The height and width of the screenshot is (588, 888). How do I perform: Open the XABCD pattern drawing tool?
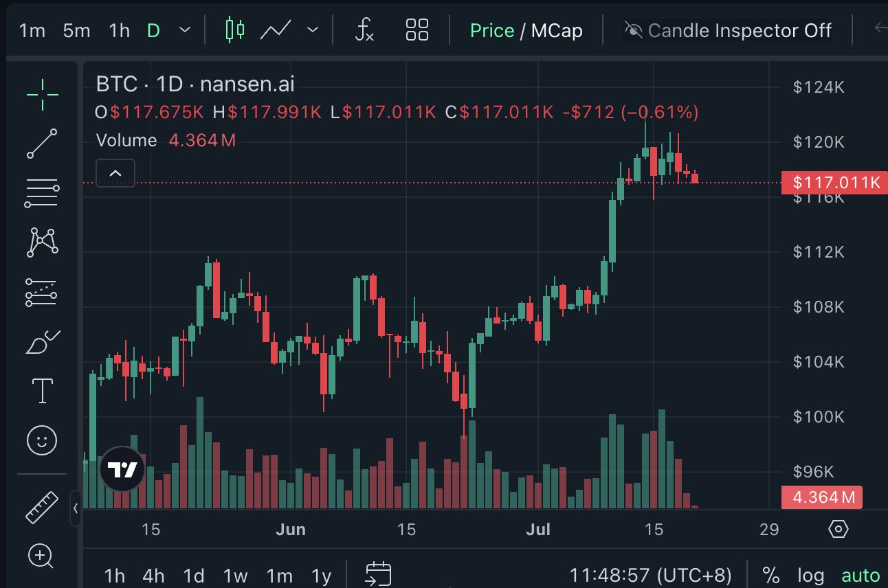point(42,242)
